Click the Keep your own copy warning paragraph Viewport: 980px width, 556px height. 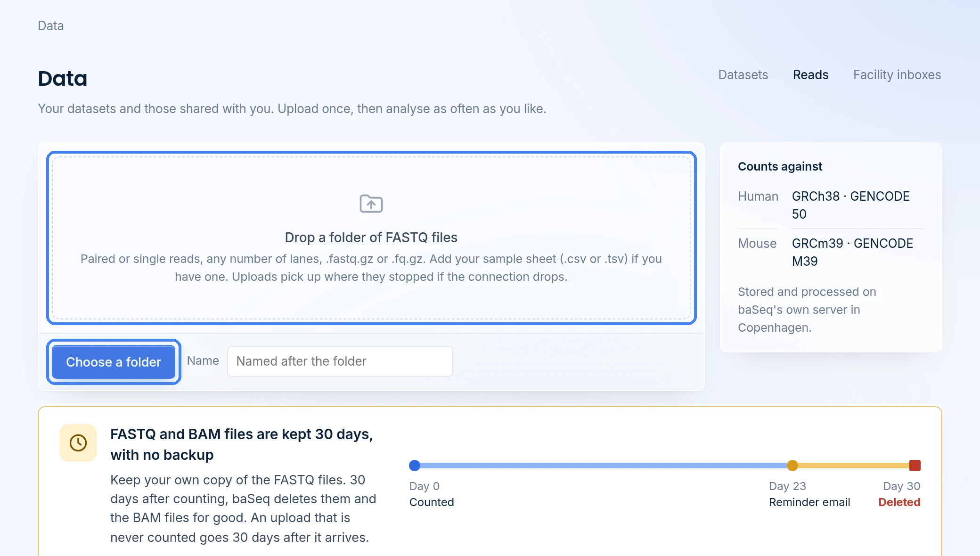click(243, 508)
